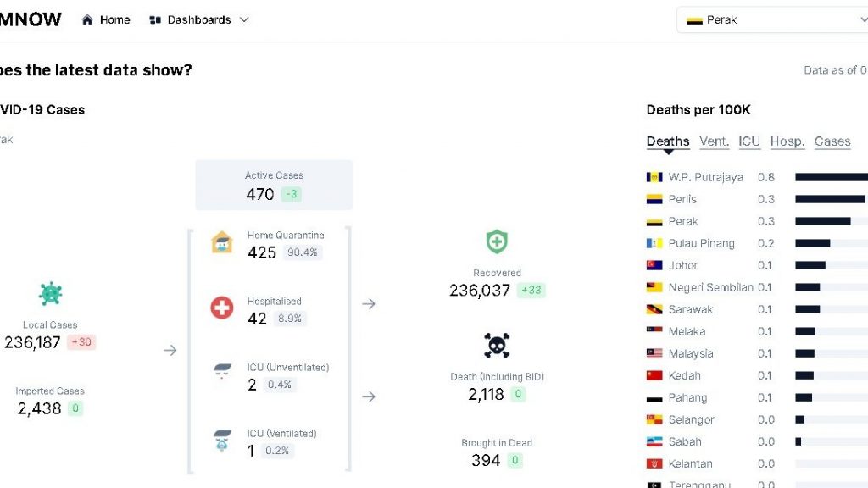
Task: Go to the Home page
Action: tap(106, 20)
